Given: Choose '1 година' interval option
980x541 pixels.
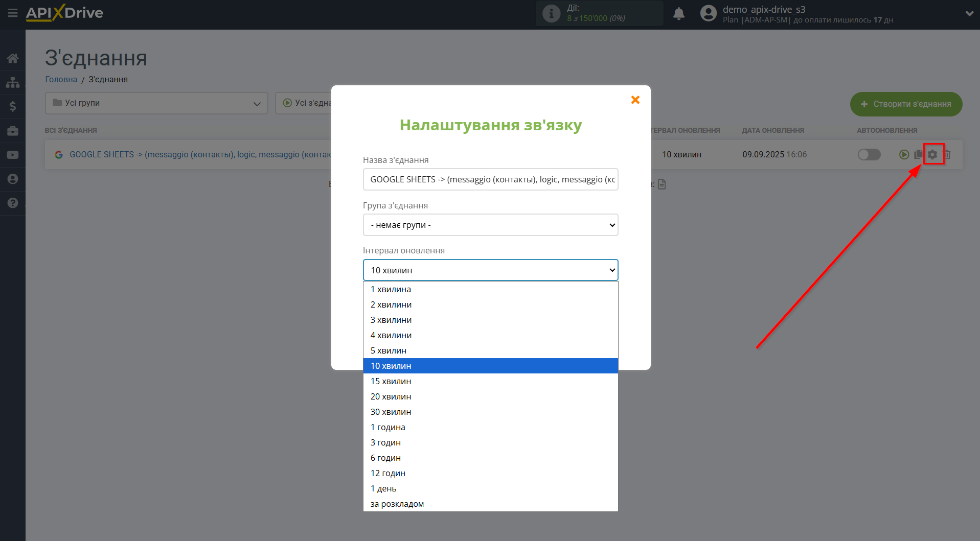Looking at the screenshot, I should pyautogui.click(x=388, y=427).
